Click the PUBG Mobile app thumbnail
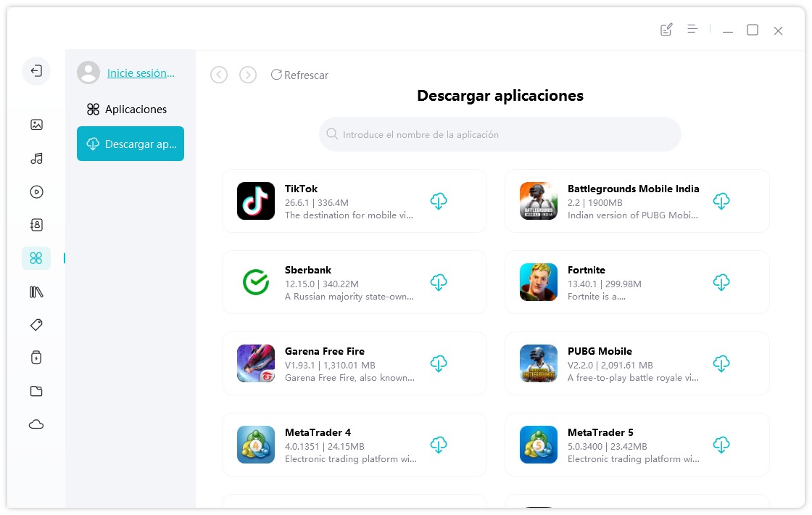This screenshot has height=515, width=812. (x=539, y=363)
